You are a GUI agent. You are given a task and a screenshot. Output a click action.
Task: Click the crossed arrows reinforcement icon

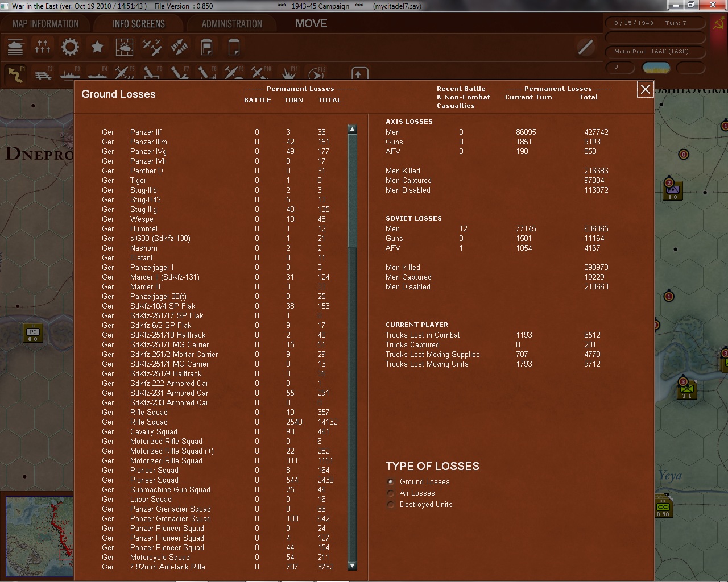(x=179, y=47)
